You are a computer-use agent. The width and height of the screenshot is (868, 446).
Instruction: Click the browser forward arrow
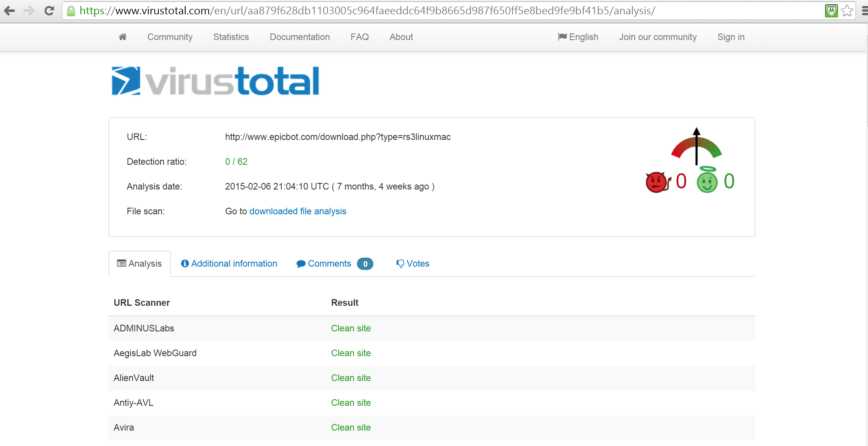(x=29, y=11)
